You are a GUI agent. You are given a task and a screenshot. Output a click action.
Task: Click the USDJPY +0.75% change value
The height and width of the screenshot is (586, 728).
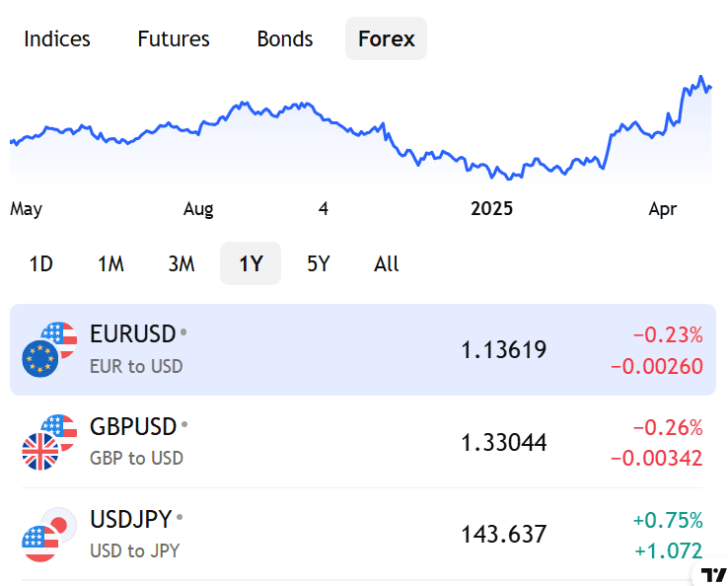(x=668, y=520)
